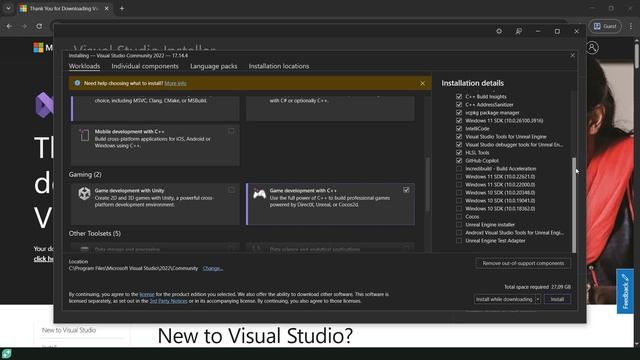Switch to Installation locations tab
The height and width of the screenshot is (360, 640).
coord(279,66)
